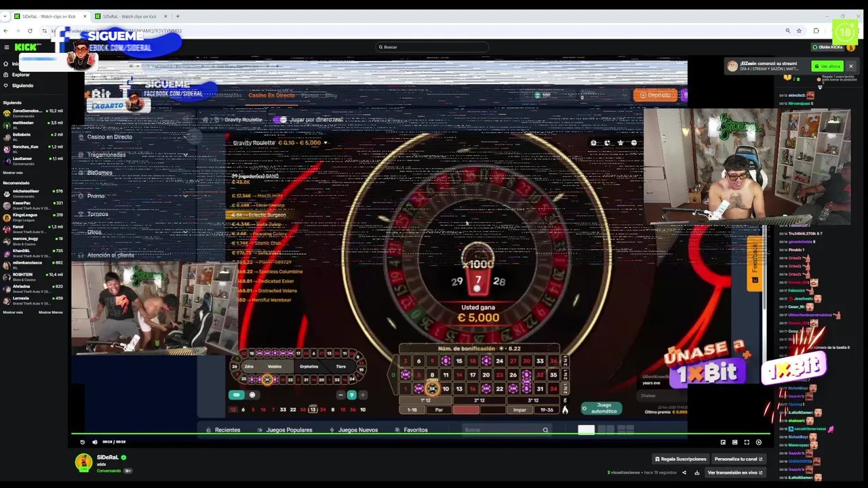Click Ver transmisión en vivo button
This screenshot has width=868, height=488.
[x=735, y=472]
